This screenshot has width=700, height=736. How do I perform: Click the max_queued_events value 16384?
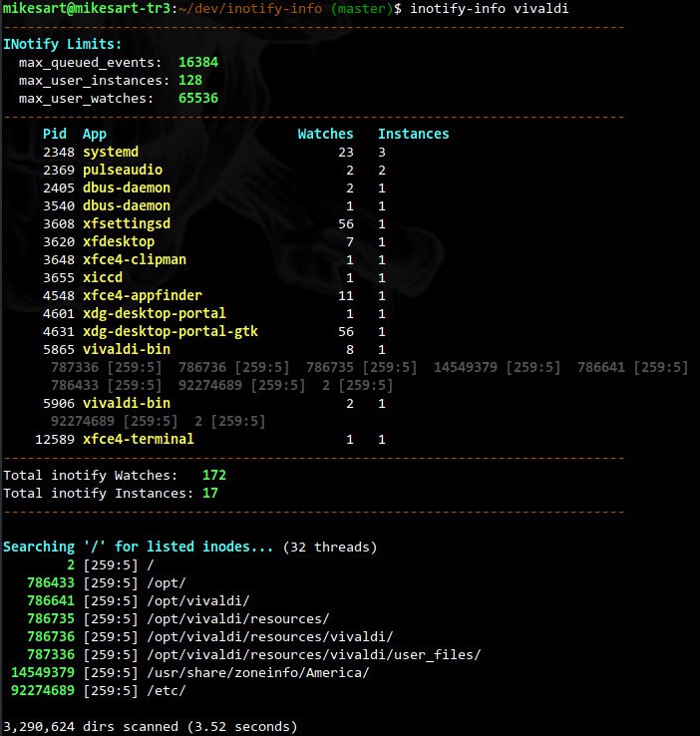click(x=198, y=63)
